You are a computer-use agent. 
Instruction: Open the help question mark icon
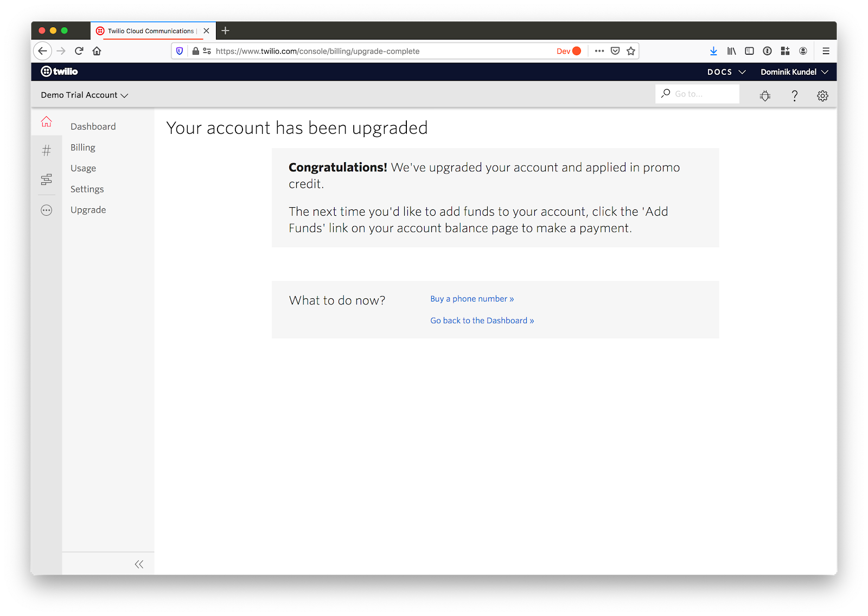(794, 96)
